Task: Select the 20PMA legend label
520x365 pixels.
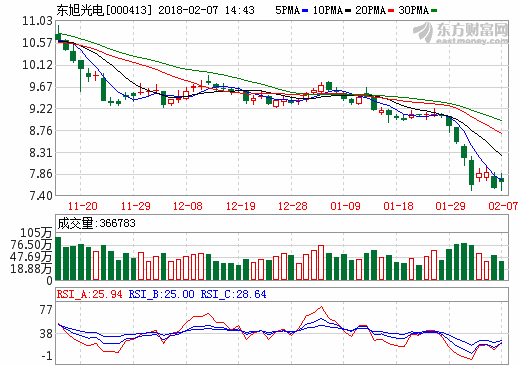Action: click(371, 10)
